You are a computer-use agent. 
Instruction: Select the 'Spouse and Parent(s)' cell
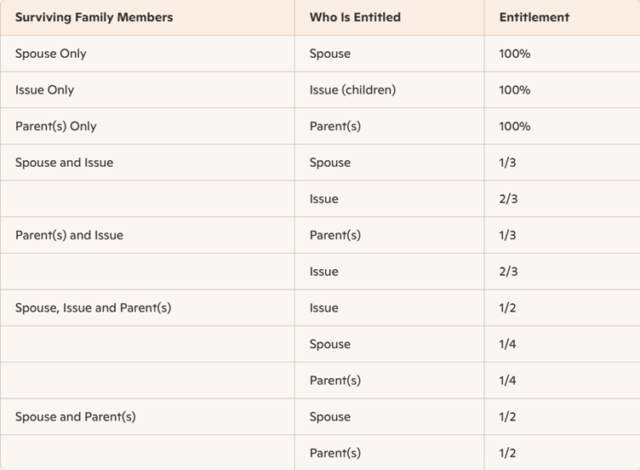click(75, 416)
